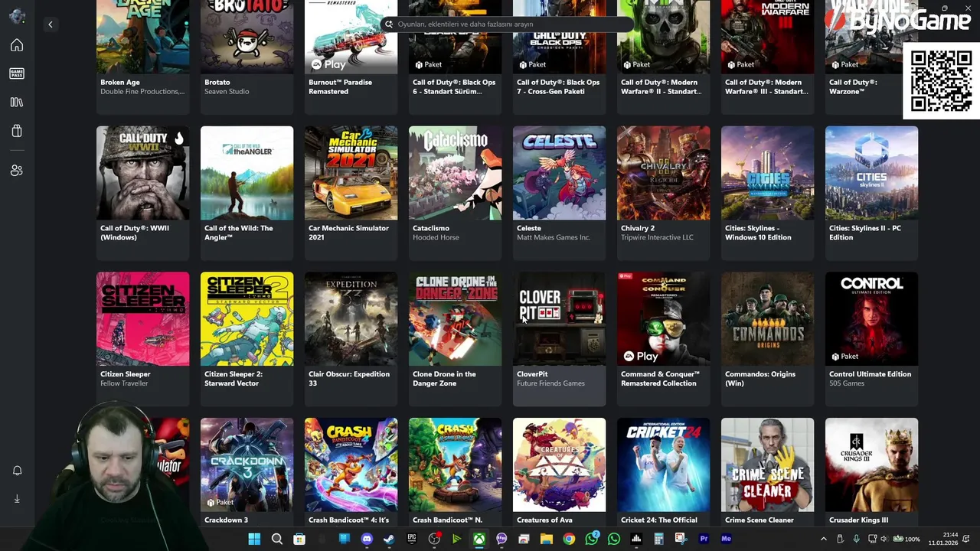Open the profile avatar in sidebar

pos(17,16)
